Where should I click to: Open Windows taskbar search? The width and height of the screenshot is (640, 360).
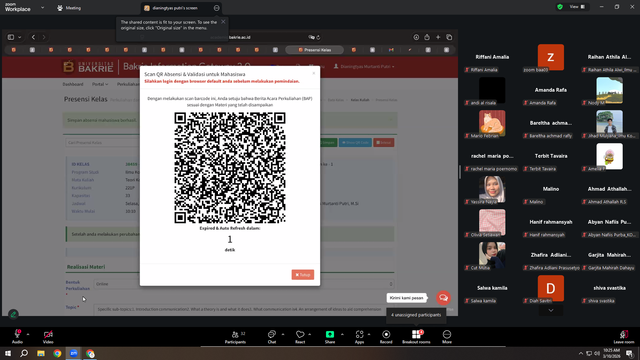pos(24,353)
